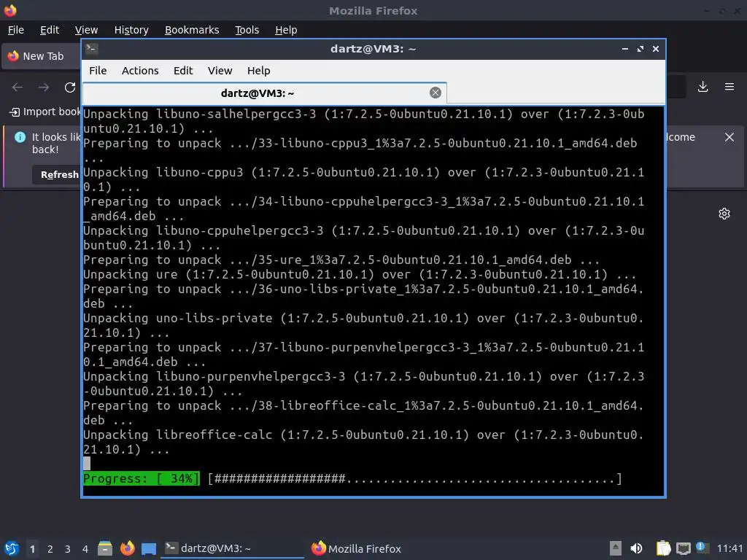Image resolution: width=747 pixels, height=560 pixels.
Task: Switch to workspace 2
Action: click(x=50, y=549)
